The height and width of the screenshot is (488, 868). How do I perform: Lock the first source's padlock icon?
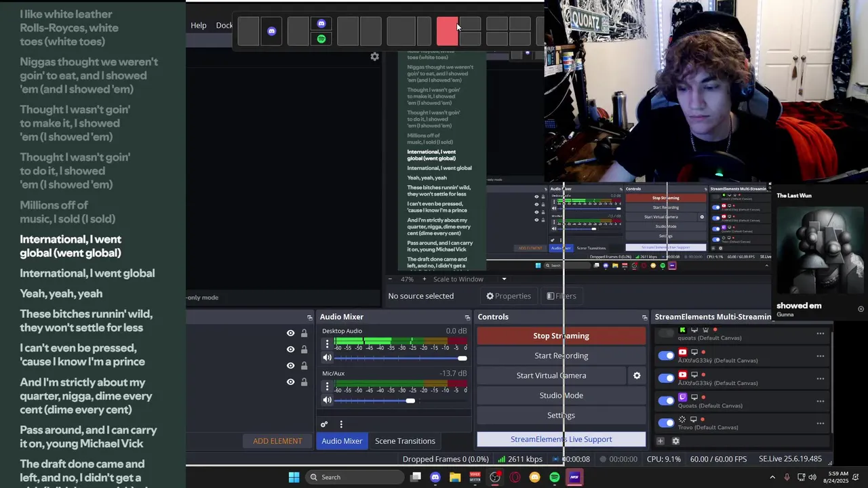tap(304, 333)
